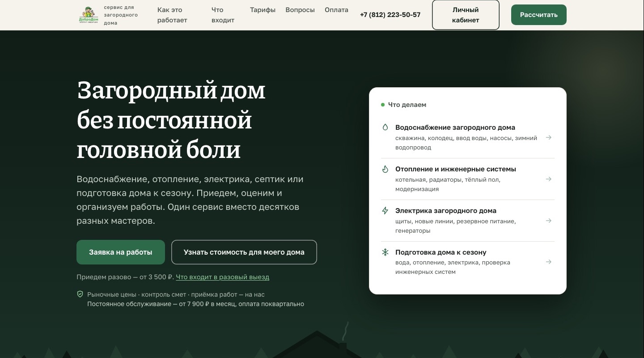Click the сервис для загородного дома tagline

pyautogui.click(x=121, y=15)
